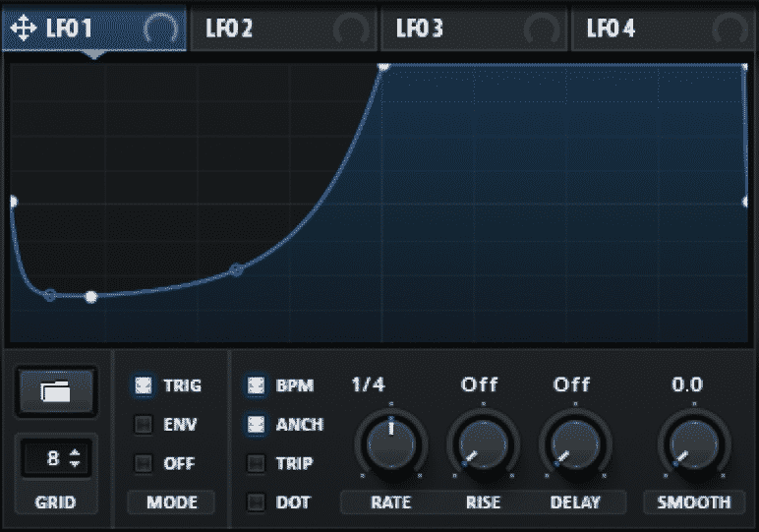
Task: Select the LFO 1 tab
Action: coord(94,29)
